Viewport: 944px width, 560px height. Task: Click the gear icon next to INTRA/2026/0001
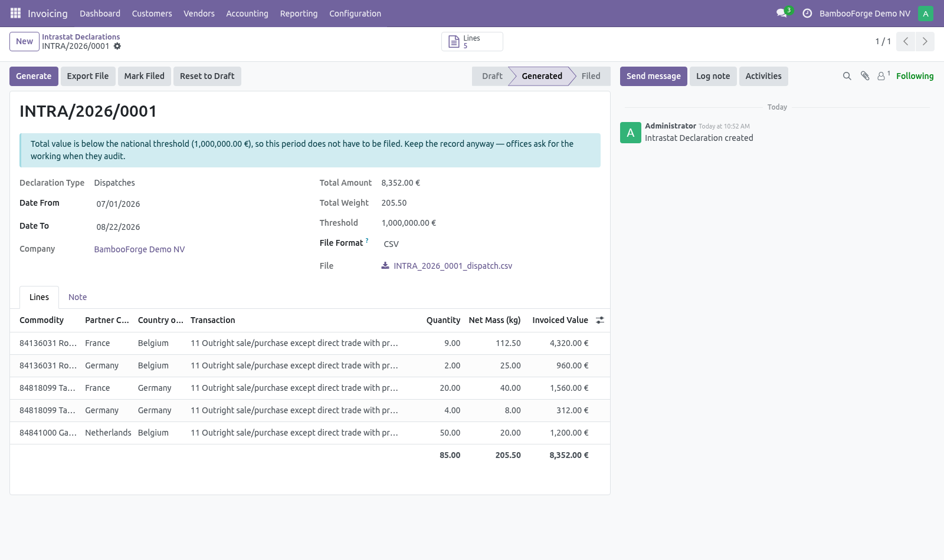pyautogui.click(x=117, y=46)
